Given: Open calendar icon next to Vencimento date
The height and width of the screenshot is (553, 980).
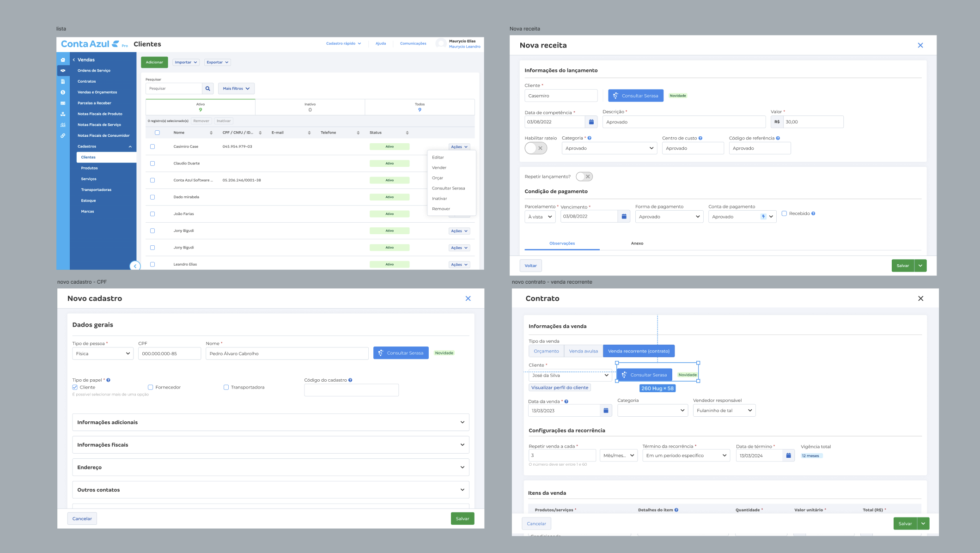Looking at the screenshot, I should (x=624, y=216).
